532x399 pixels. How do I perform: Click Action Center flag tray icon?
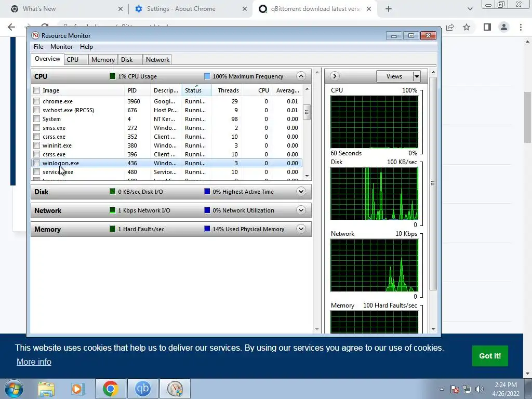point(455,389)
